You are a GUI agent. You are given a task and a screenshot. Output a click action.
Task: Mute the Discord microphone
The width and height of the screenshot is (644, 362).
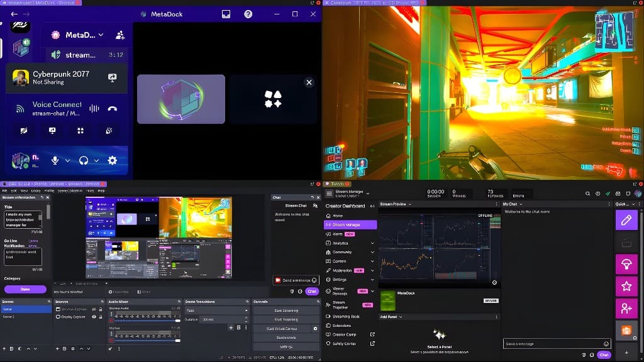click(55, 161)
